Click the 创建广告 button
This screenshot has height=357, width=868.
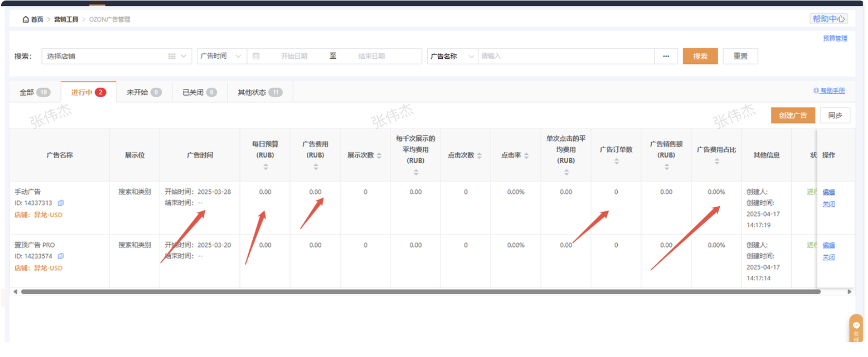click(792, 116)
